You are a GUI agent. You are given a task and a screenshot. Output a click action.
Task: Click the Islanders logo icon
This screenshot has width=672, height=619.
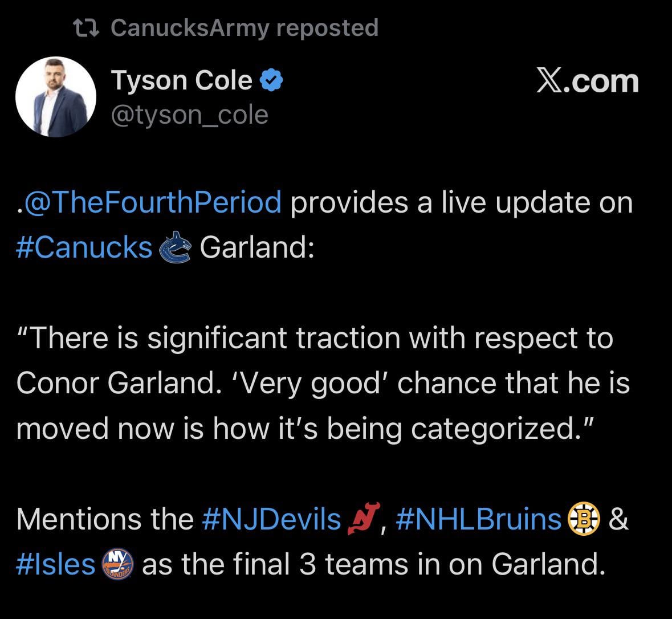pyautogui.click(x=117, y=564)
